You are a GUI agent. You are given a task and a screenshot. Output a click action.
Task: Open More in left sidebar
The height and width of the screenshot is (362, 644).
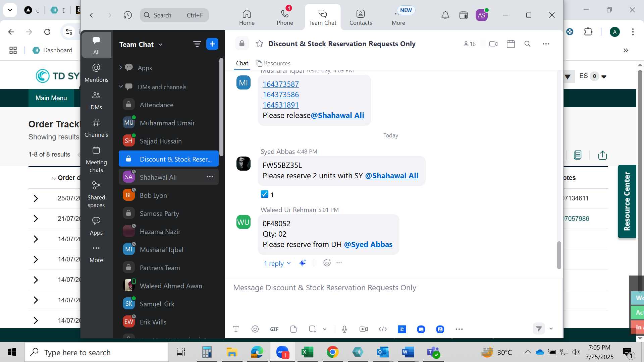[x=96, y=253]
